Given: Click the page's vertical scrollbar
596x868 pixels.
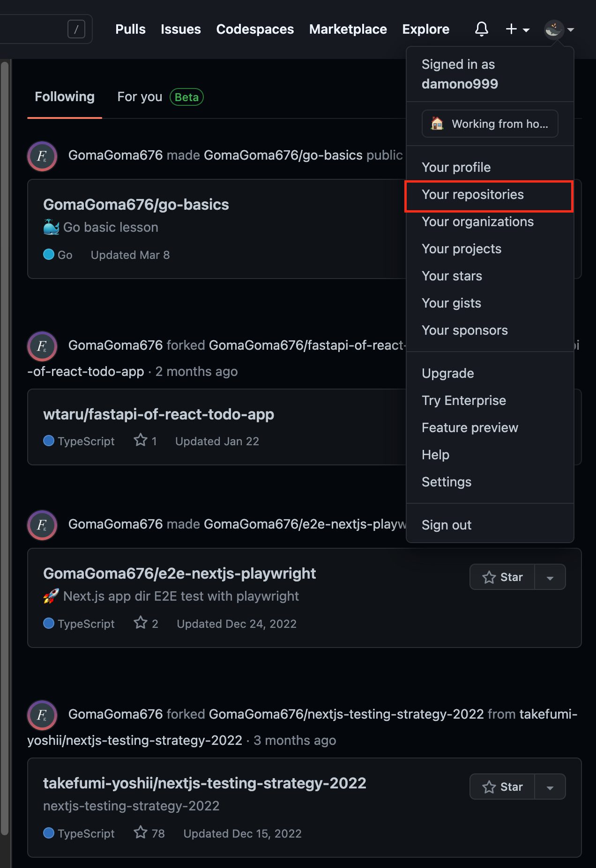Looking at the screenshot, I should (x=5, y=421).
